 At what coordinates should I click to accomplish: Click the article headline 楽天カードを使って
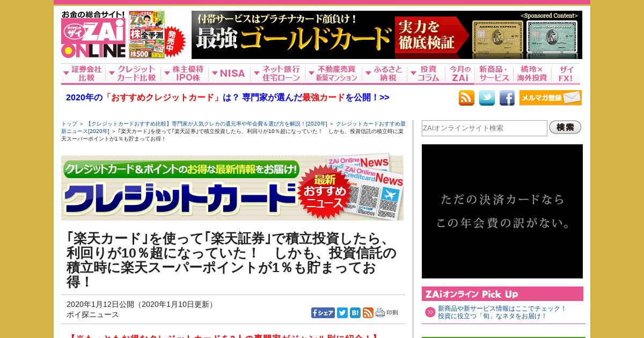[232, 260]
